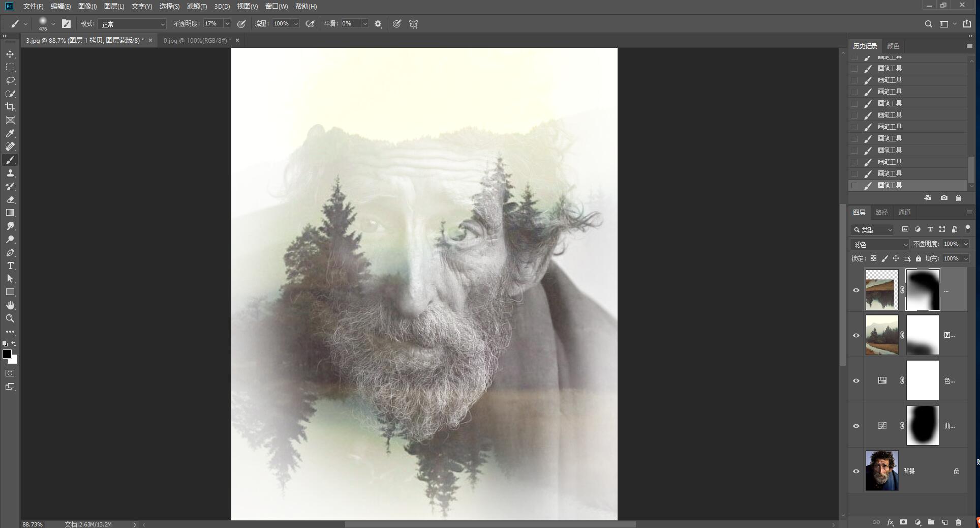Screen dimensions: 980x528
Task: Select the Eraser tool
Action: click(10, 199)
